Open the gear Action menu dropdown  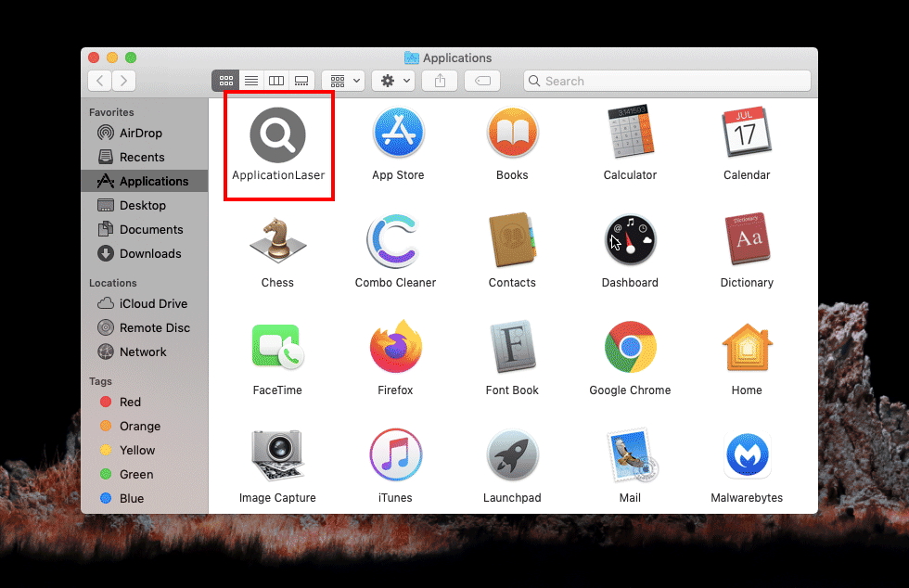[393, 81]
